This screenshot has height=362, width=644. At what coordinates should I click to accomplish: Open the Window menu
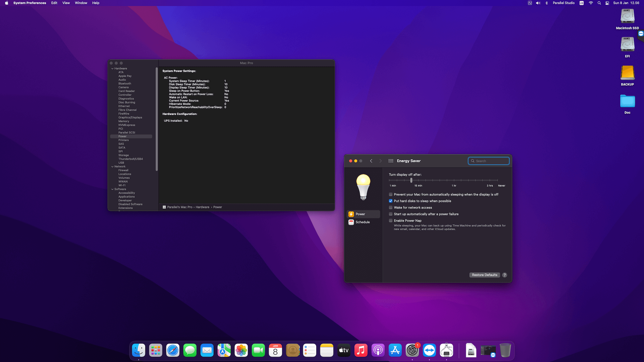click(81, 3)
